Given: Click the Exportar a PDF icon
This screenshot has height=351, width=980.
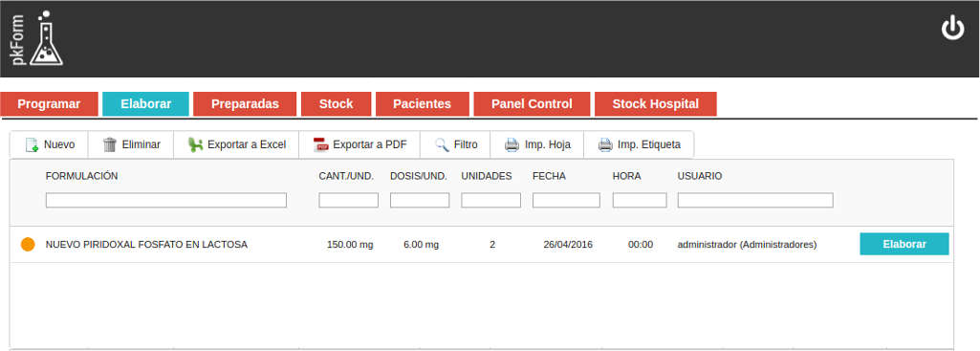Looking at the screenshot, I should [x=320, y=145].
